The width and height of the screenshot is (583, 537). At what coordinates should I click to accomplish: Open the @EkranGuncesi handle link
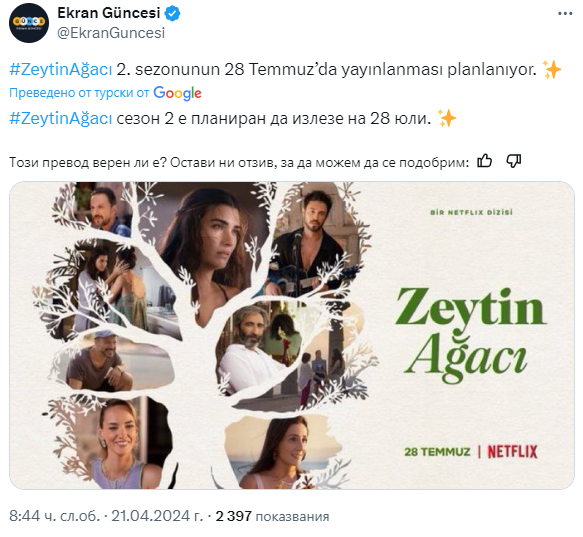[111, 33]
